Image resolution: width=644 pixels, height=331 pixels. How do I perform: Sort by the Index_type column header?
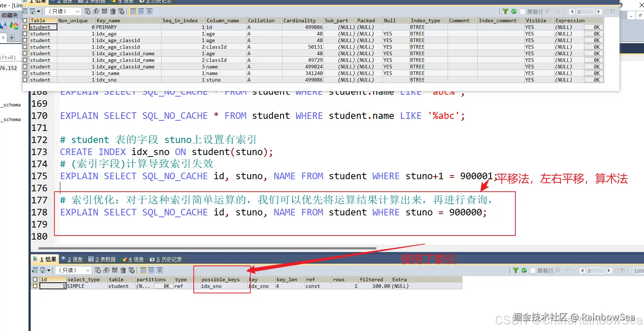429,20
